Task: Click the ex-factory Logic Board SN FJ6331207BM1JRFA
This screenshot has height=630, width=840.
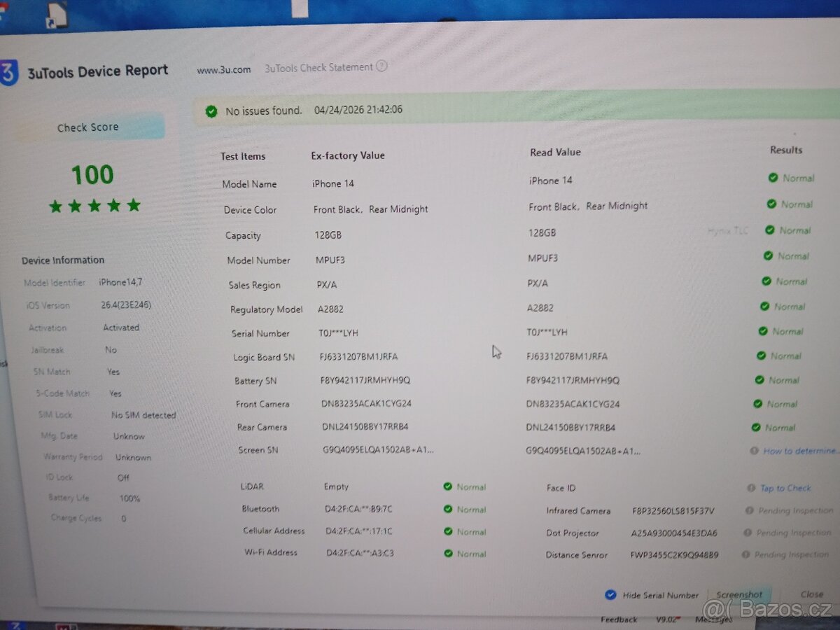Action: pyautogui.click(x=358, y=356)
